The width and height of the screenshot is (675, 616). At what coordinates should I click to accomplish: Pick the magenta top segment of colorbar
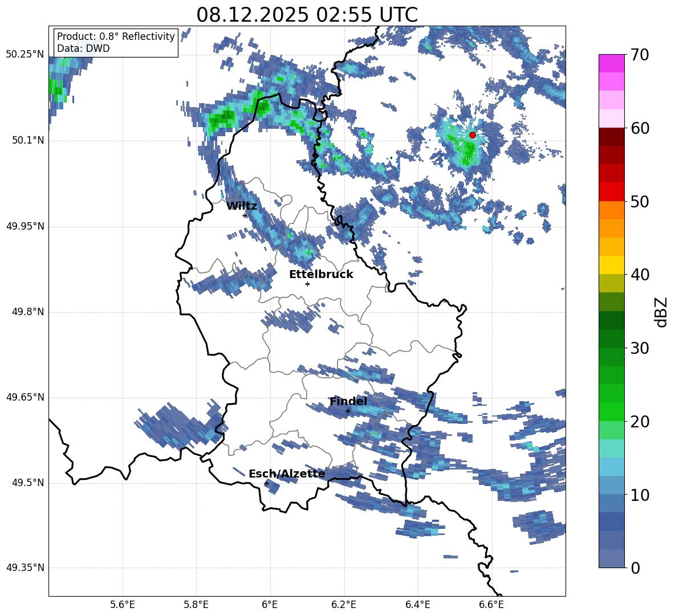[611, 64]
